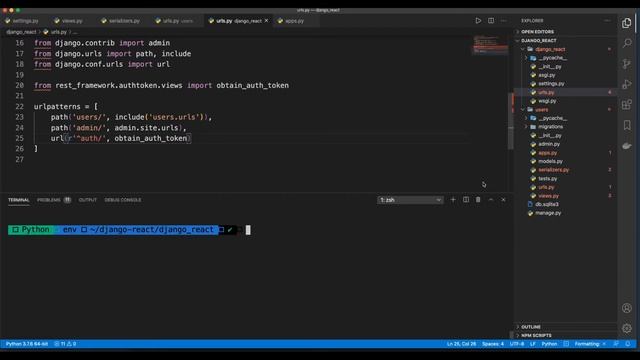Viewport: 640px width, 360px height.
Task: Open serializers.py in the Explorer
Action: pyautogui.click(x=553, y=170)
